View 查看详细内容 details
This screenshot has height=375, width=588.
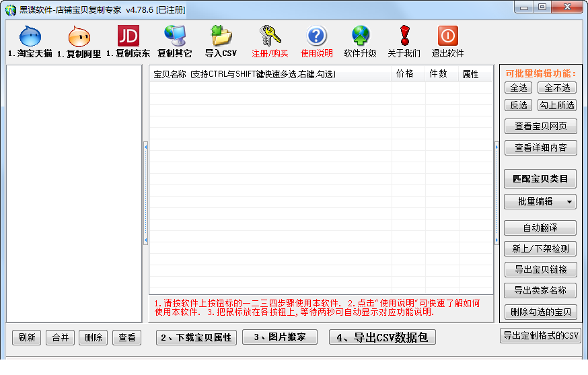point(540,147)
